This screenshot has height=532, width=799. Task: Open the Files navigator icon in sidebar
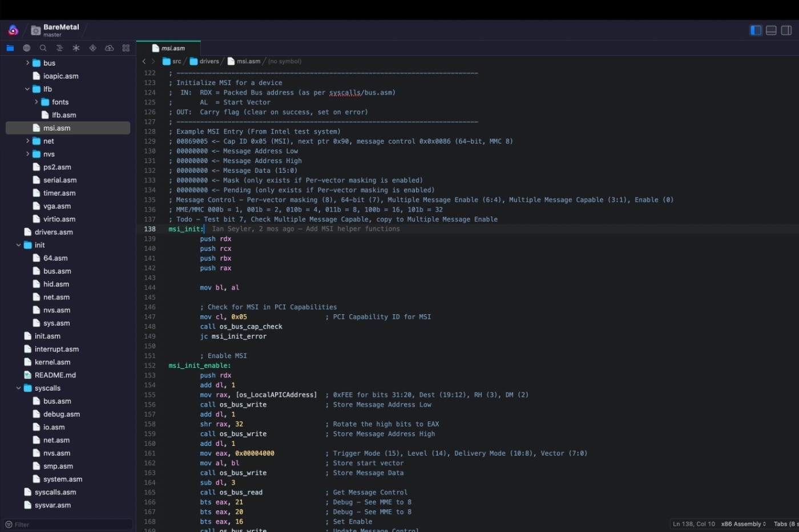click(10, 48)
